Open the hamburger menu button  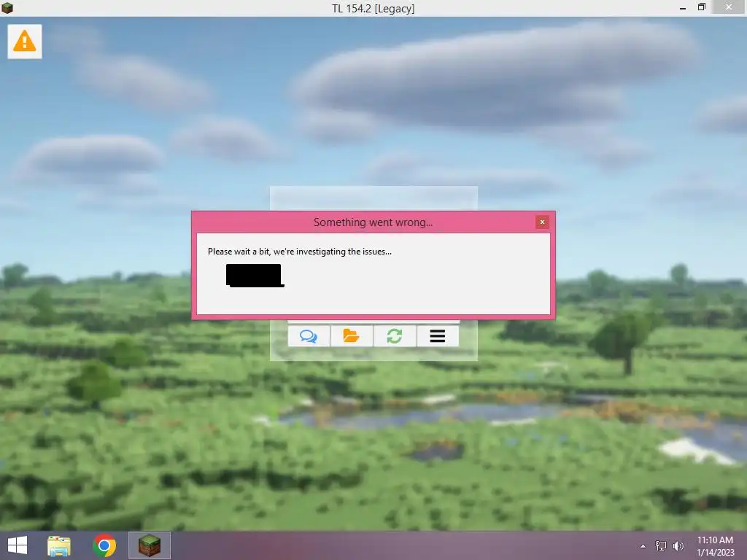point(438,336)
